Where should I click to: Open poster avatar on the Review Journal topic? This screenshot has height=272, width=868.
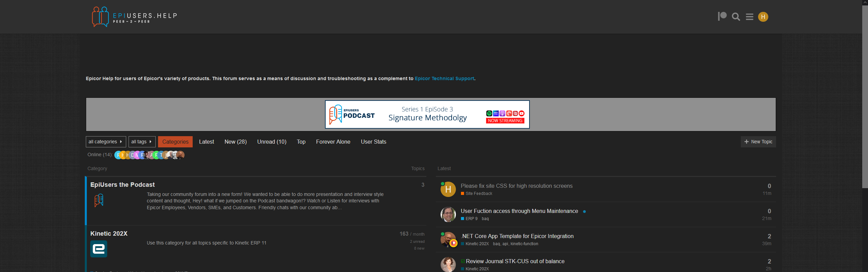pos(448,265)
